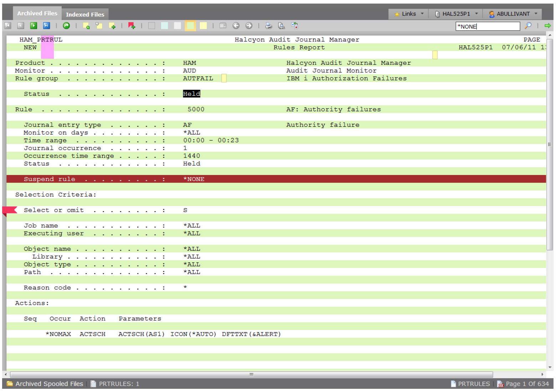Switch to the Indexed Files tab

[x=85, y=14]
